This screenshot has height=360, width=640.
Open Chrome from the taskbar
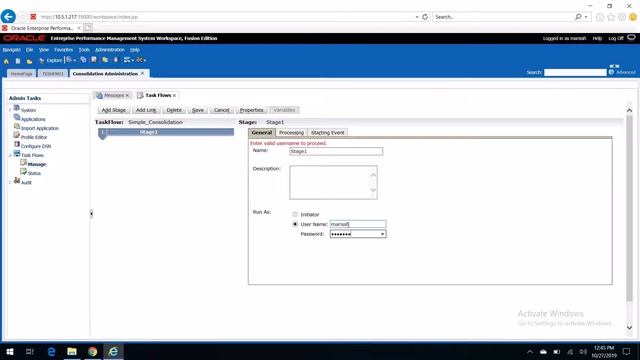click(93, 351)
